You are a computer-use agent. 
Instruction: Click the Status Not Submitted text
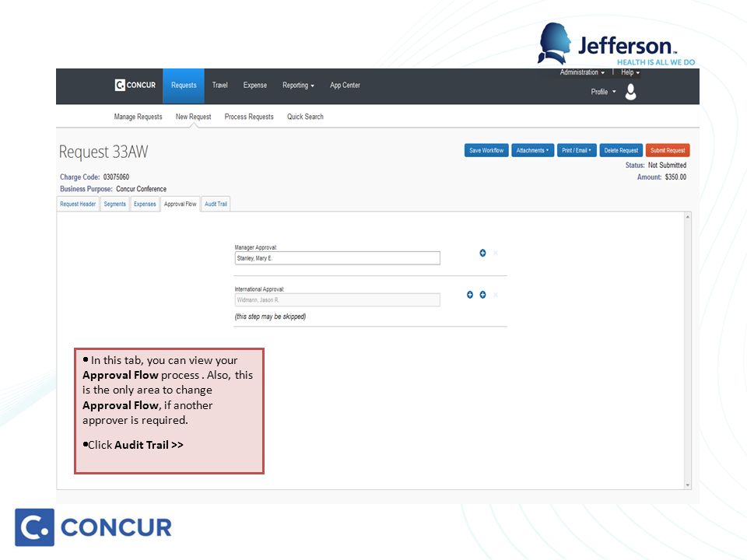tap(667, 165)
